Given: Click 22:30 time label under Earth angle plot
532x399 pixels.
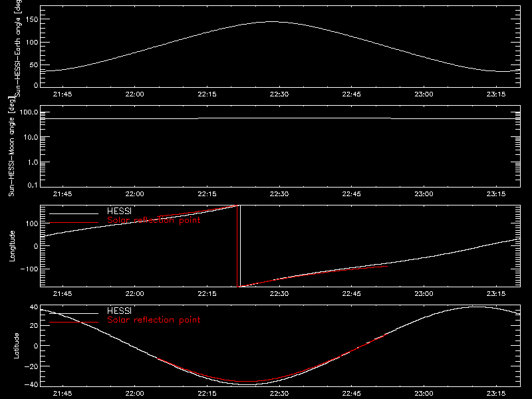Looking at the screenshot, I should (279, 94).
